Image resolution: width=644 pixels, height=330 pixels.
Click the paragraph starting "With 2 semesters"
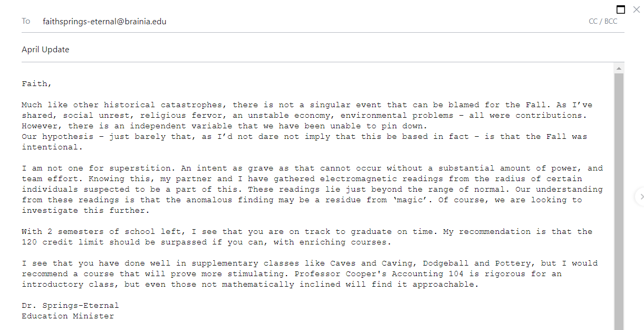[x=307, y=237]
